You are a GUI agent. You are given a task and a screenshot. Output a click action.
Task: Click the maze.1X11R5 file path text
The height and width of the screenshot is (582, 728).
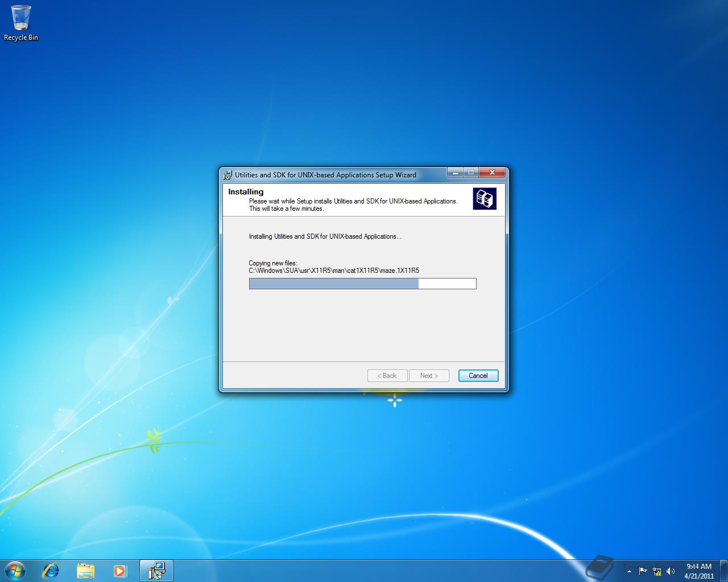point(334,271)
